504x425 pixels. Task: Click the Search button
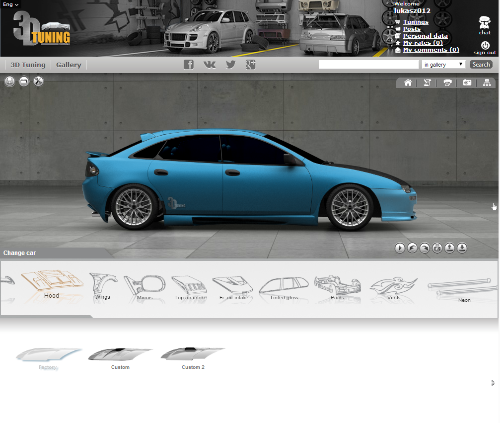[x=481, y=65]
